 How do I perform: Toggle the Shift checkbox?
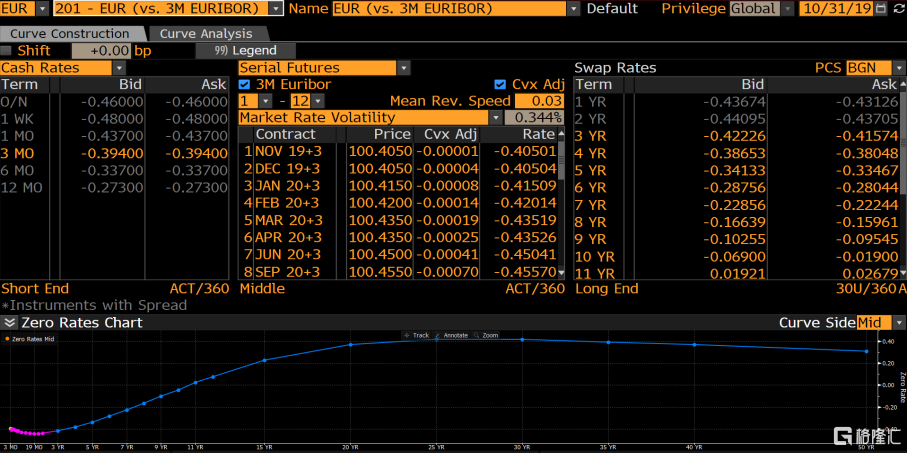6,50
